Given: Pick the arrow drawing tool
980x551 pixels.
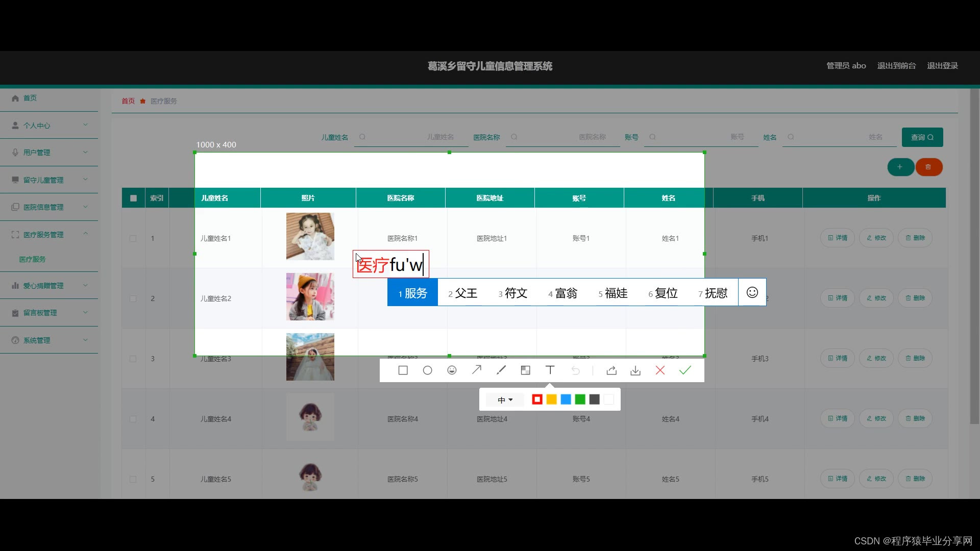Looking at the screenshot, I should [x=476, y=370].
